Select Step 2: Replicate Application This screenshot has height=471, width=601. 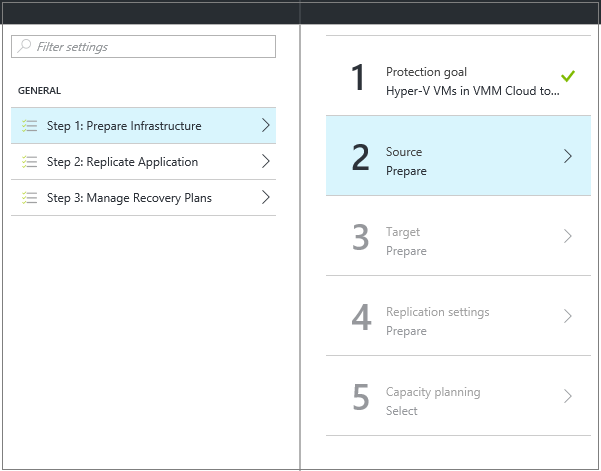[122, 162]
